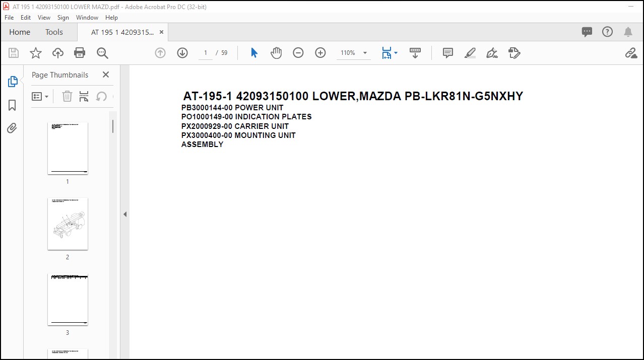Click the current page number field

click(x=206, y=53)
